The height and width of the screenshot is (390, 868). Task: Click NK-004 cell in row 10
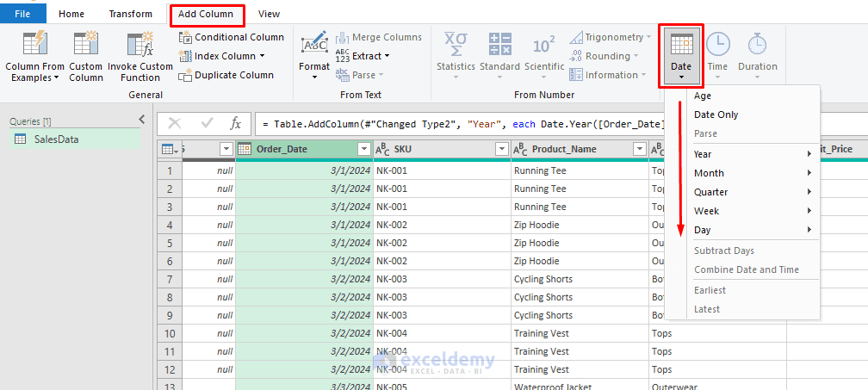point(443,333)
